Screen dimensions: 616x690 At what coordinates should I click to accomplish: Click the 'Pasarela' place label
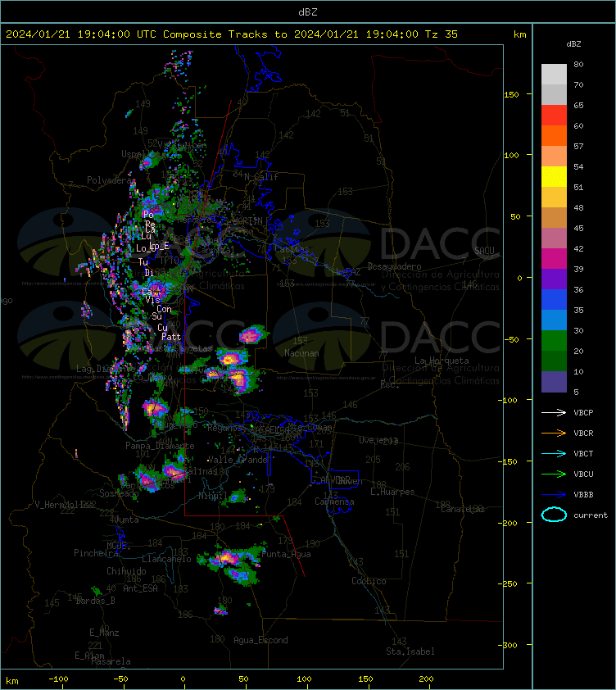111,661
